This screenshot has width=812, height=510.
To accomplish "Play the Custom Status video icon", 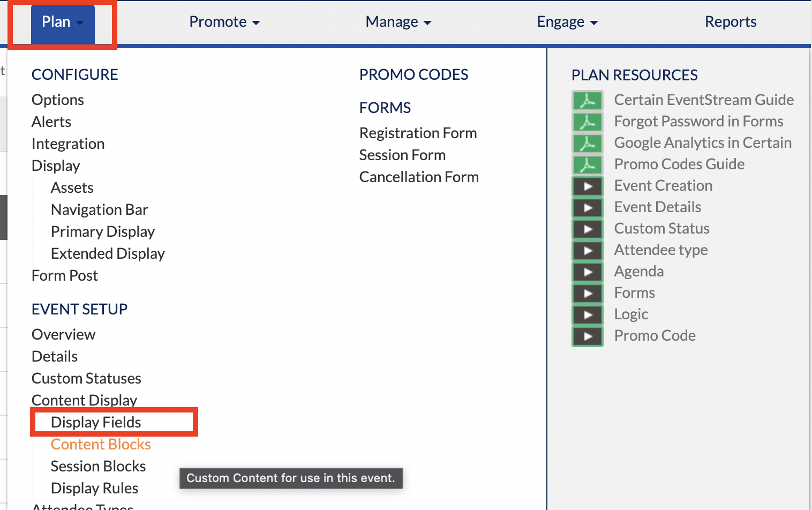I will point(588,229).
